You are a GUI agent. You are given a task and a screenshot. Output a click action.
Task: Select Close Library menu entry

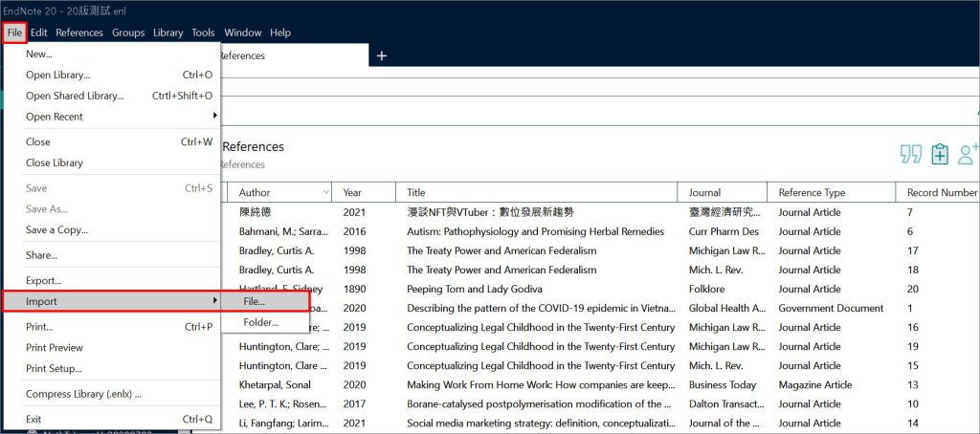112,163
